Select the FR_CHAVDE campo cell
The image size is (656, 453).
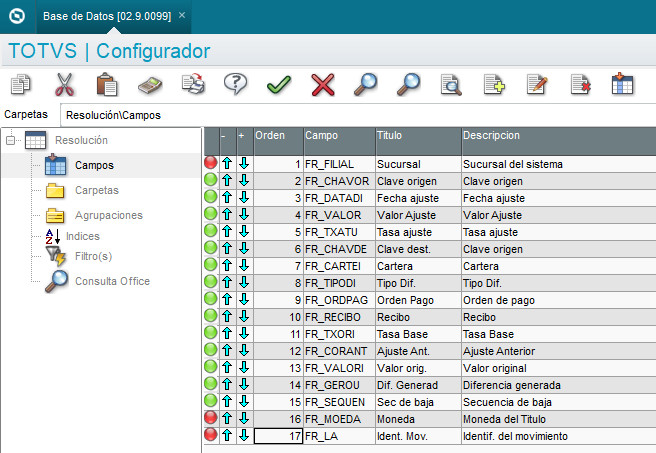[339, 249]
